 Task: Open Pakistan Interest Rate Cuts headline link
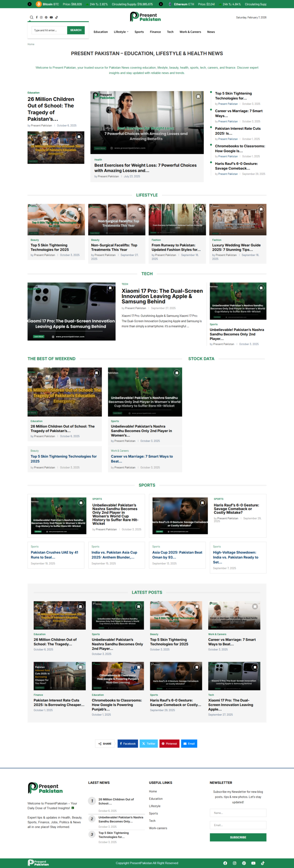coord(59,702)
